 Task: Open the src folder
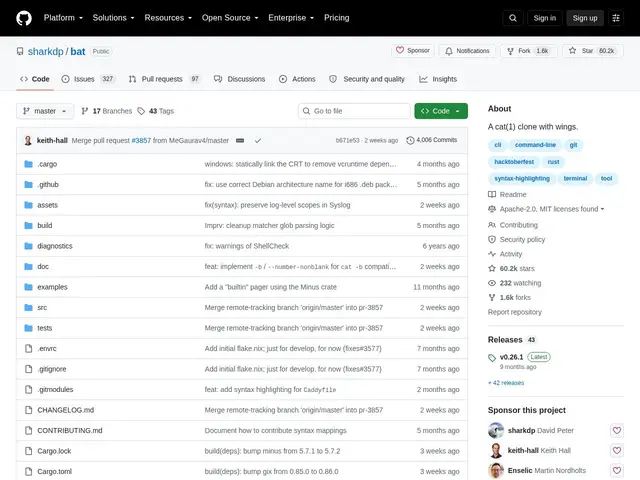tap(42, 307)
